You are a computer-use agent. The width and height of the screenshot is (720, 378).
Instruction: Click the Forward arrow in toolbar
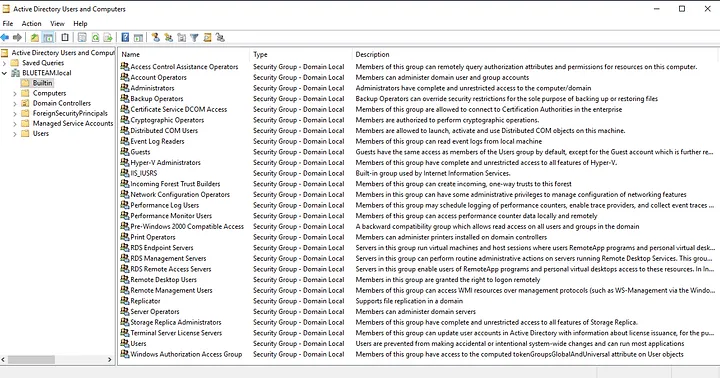click(x=17, y=38)
